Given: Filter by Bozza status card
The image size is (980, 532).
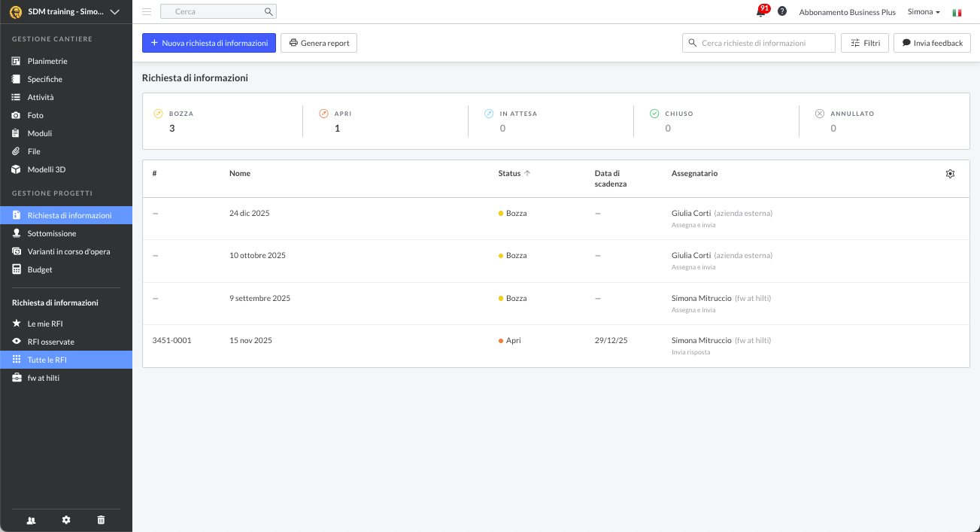Looking at the screenshot, I should pyautogui.click(x=222, y=121).
